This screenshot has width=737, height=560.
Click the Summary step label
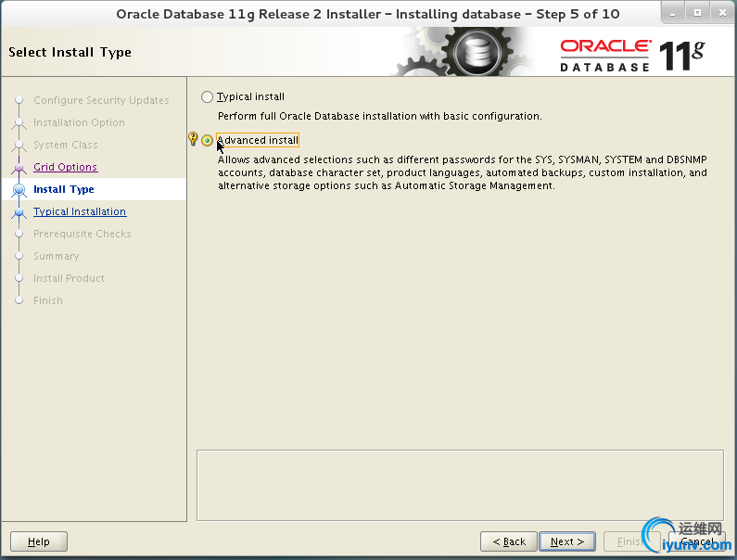pyautogui.click(x=57, y=256)
